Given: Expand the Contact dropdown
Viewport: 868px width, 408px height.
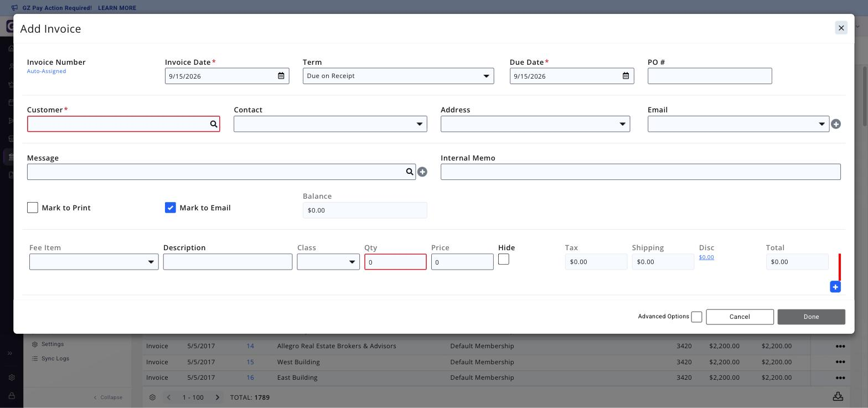Looking at the screenshot, I should click(x=330, y=124).
